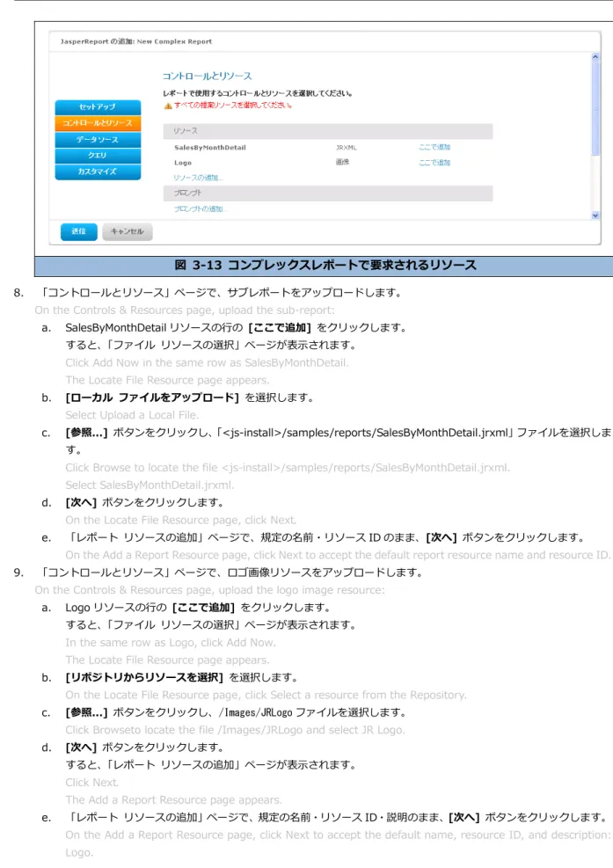Click the 送信 submit button
The image size is (613, 868).
(78, 231)
